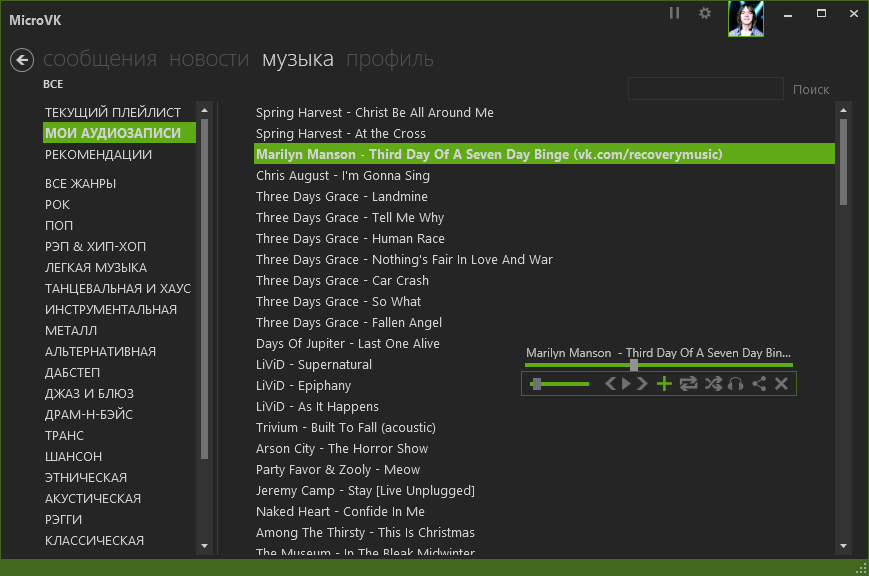Click the play button in the mini player
The image size is (869, 576).
pyautogui.click(x=626, y=384)
